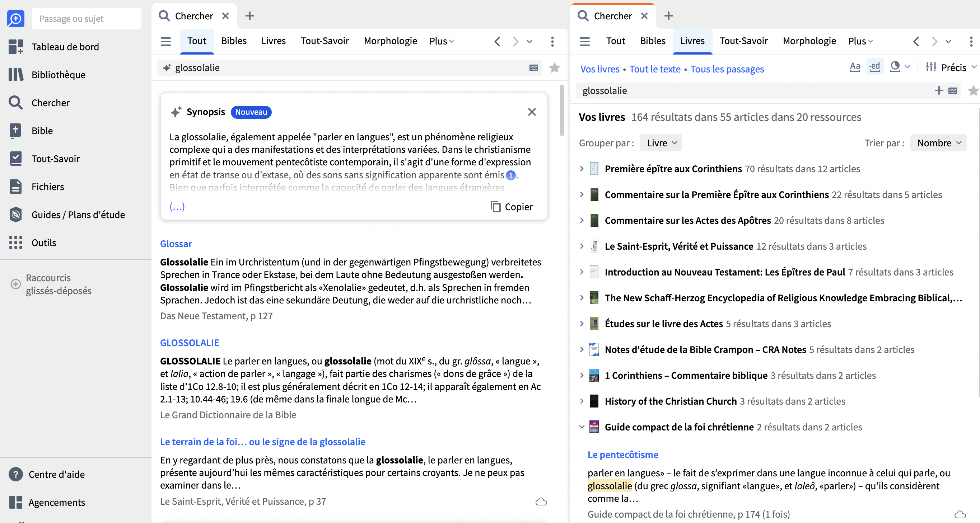Open Tous les passages filter link
Viewport: 980px width, 523px height.
[727, 69]
